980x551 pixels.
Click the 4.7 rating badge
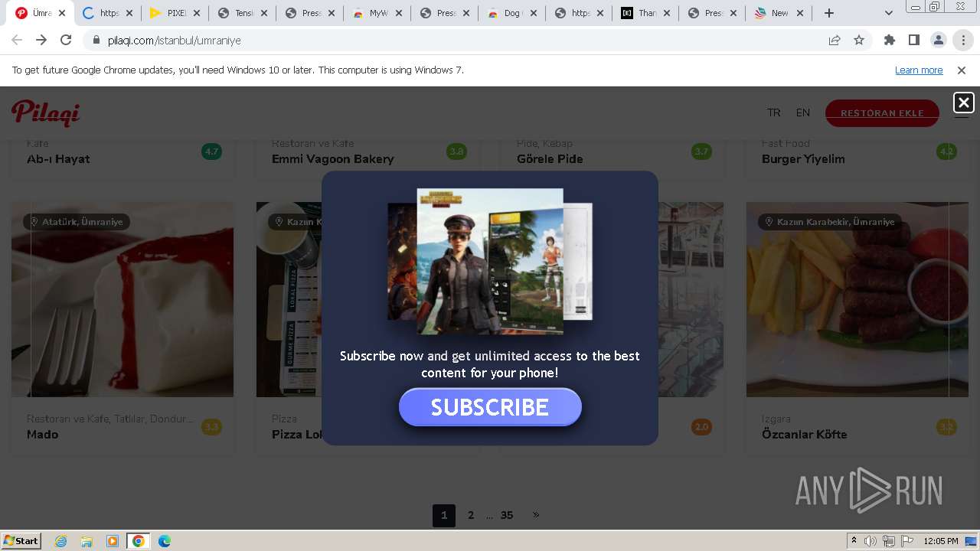pyautogui.click(x=212, y=152)
